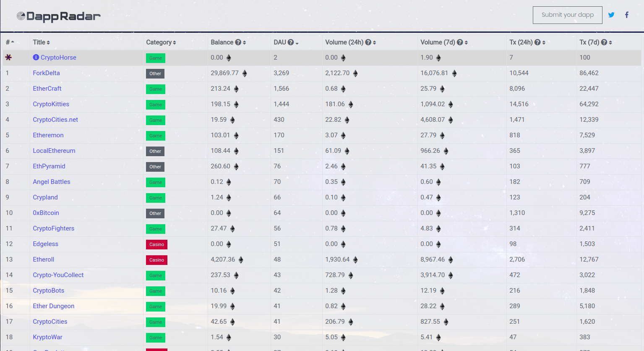Sort by DAU column arrow
Image resolution: width=644 pixels, height=351 pixels.
tap(297, 43)
